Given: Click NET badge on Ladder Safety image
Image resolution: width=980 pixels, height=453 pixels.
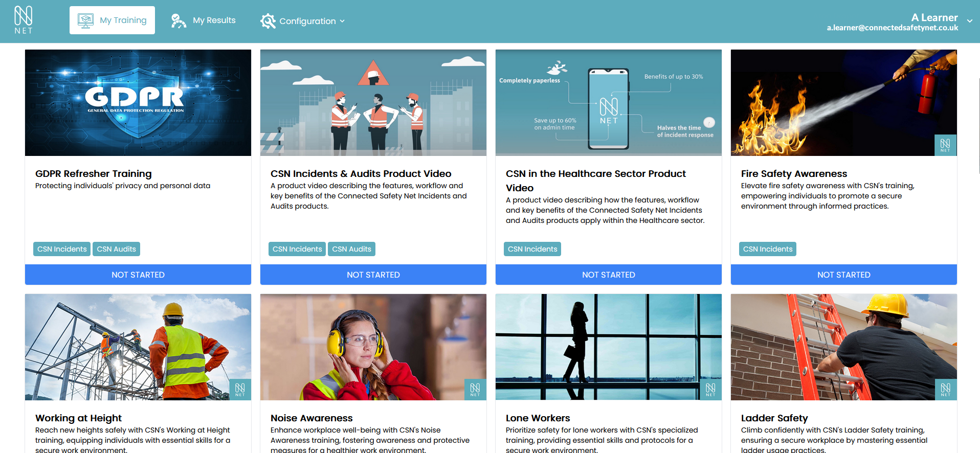Looking at the screenshot, I should click(x=945, y=390).
